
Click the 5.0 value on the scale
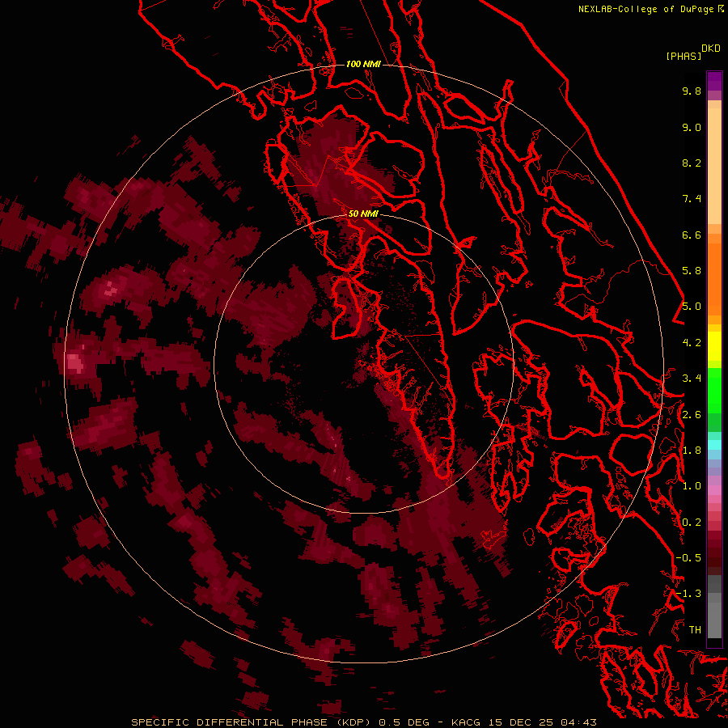[692, 307]
